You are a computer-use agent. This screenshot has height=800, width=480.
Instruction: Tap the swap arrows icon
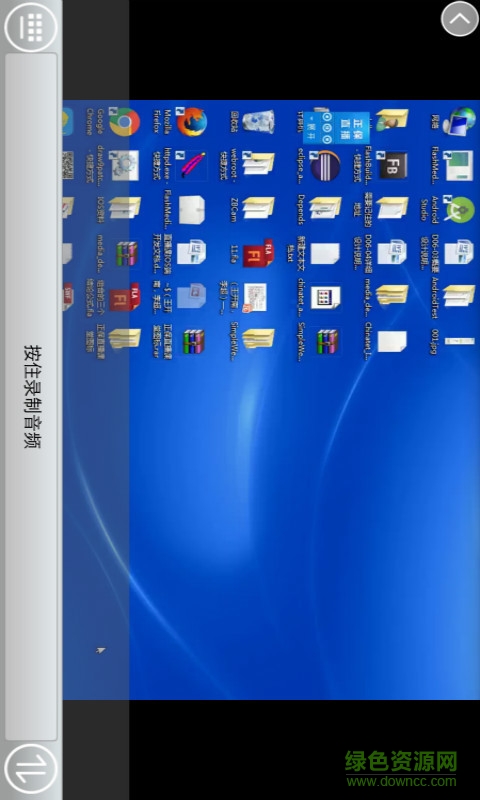tap(31, 768)
